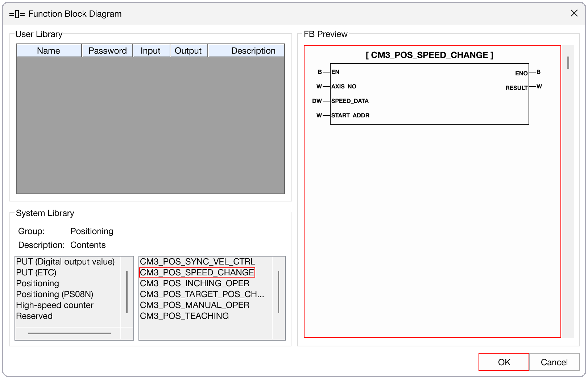This screenshot has width=588, height=379.
Task: Confirm selection with OK button
Action: (x=504, y=362)
